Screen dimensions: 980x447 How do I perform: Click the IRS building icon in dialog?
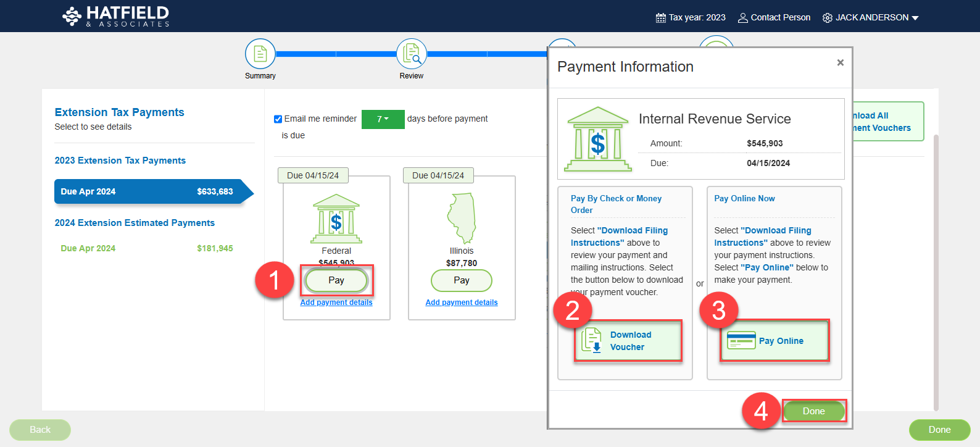click(598, 139)
